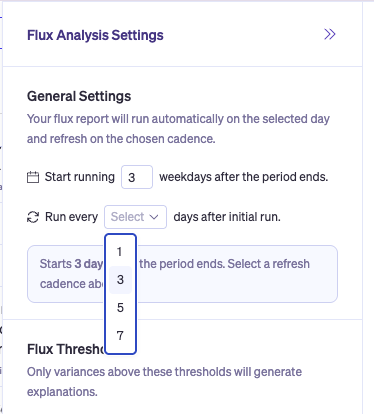This screenshot has width=374, height=414.
Task: Click the flux report runs automatically description
Action: coord(178,129)
